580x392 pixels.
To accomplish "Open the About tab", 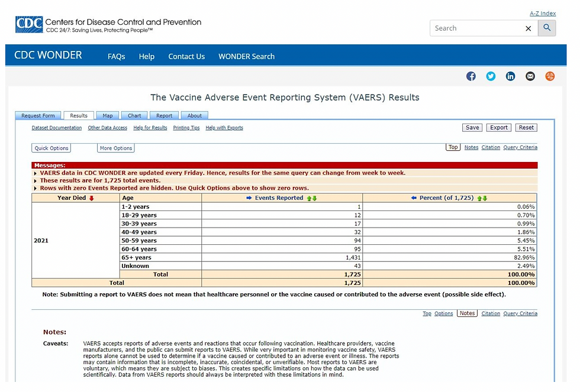I will tap(195, 116).
